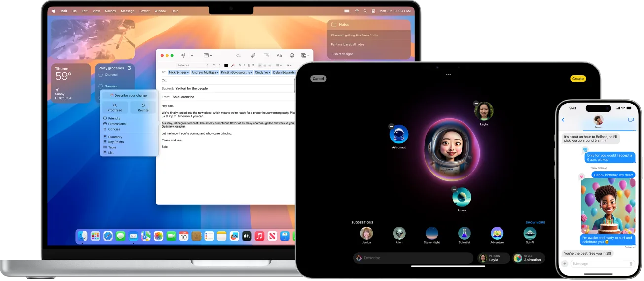
Task: Open Photos app from the Dock
Action: coord(158,236)
